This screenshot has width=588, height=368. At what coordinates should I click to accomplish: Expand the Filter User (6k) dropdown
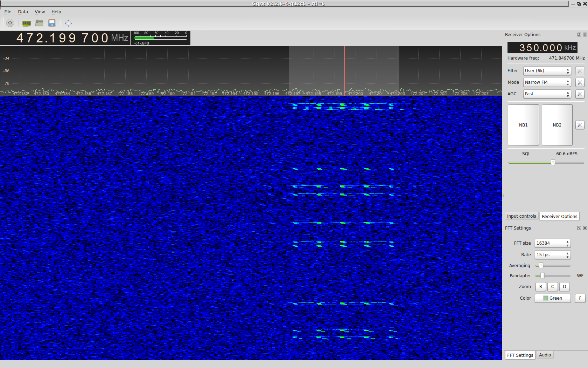(x=547, y=71)
